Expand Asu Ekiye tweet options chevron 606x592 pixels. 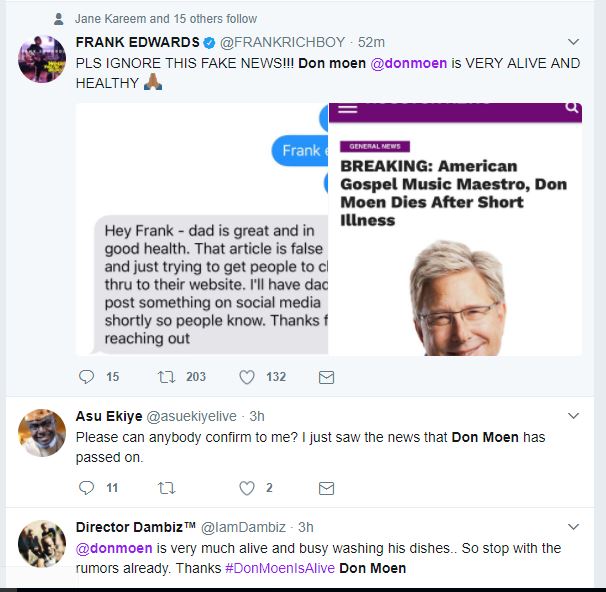[573, 415]
